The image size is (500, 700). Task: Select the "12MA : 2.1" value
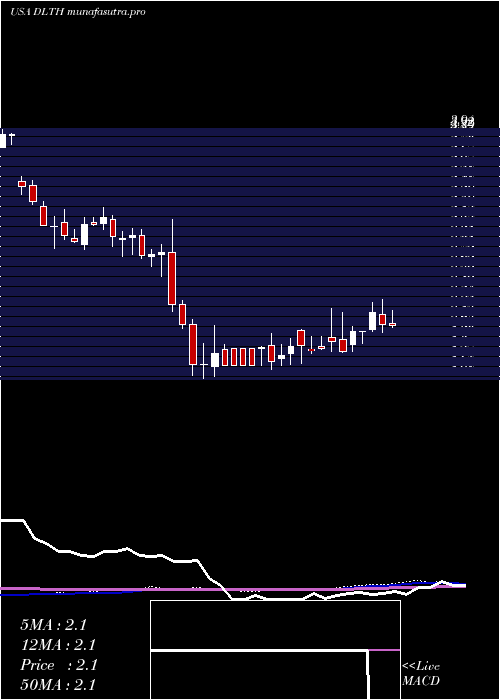point(58,645)
